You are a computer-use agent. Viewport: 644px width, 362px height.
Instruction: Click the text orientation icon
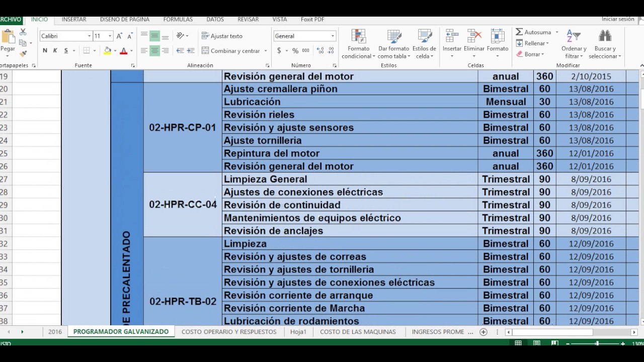click(x=180, y=36)
